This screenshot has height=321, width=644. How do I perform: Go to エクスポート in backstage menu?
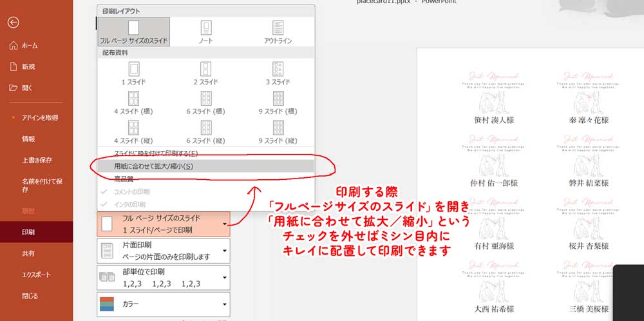[36, 275]
